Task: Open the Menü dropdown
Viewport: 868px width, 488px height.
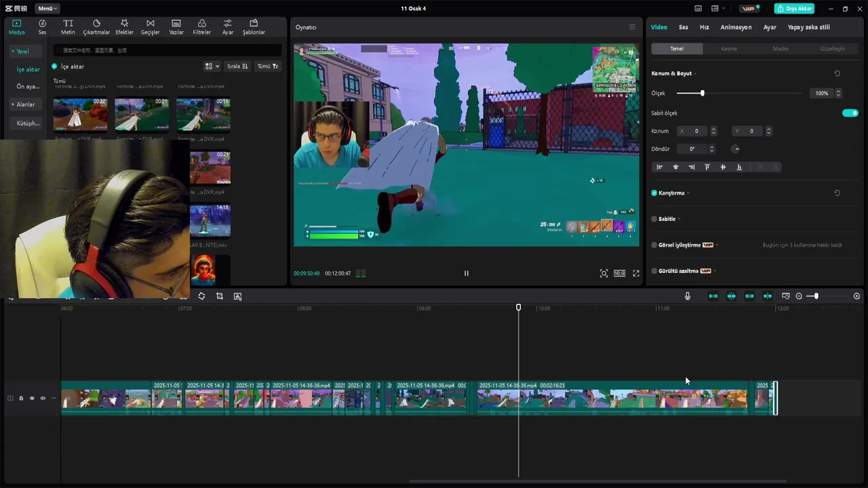Action: tap(47, 9)
